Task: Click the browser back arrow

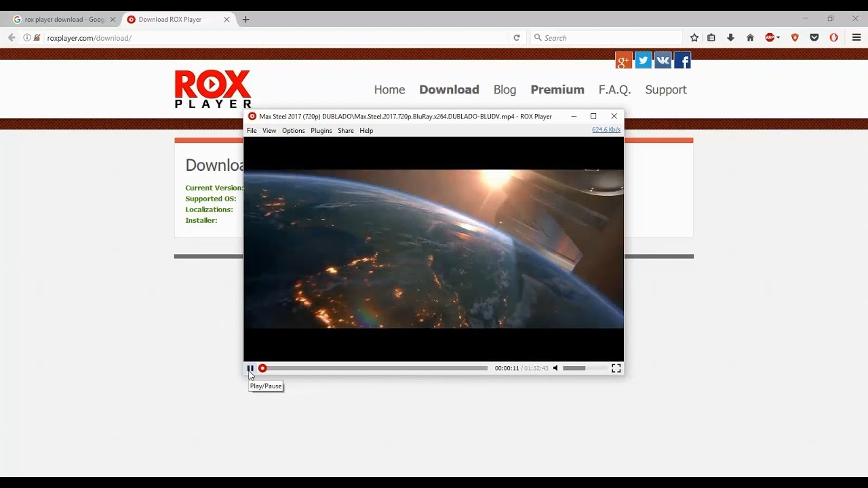Action: pyautogui.click(x=12, y=38)
